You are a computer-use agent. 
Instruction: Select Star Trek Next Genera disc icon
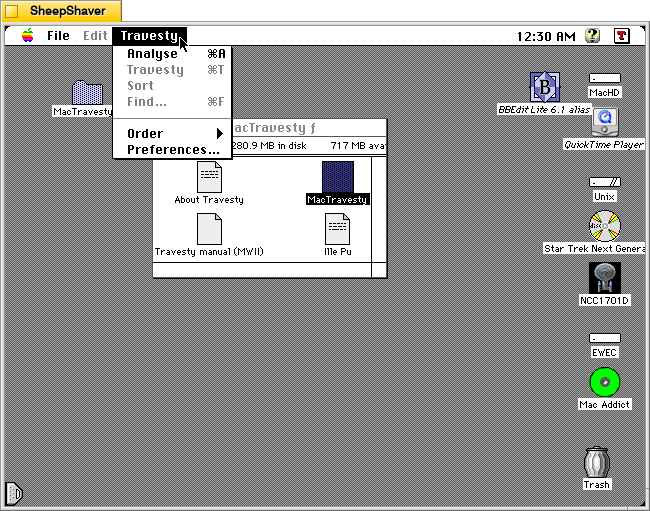605,226
